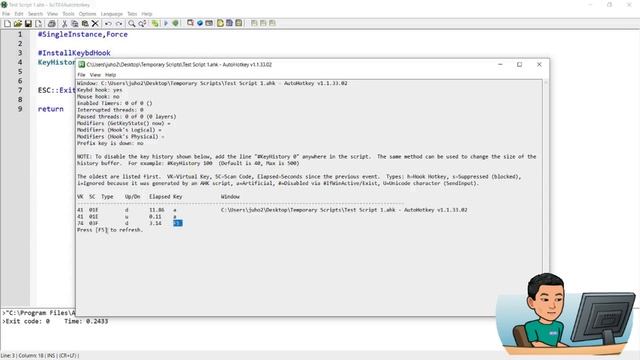This screenshot has width=640, height=360.
Task: Click the AutoHotkey window's green title icon
Action: point(82,64)
